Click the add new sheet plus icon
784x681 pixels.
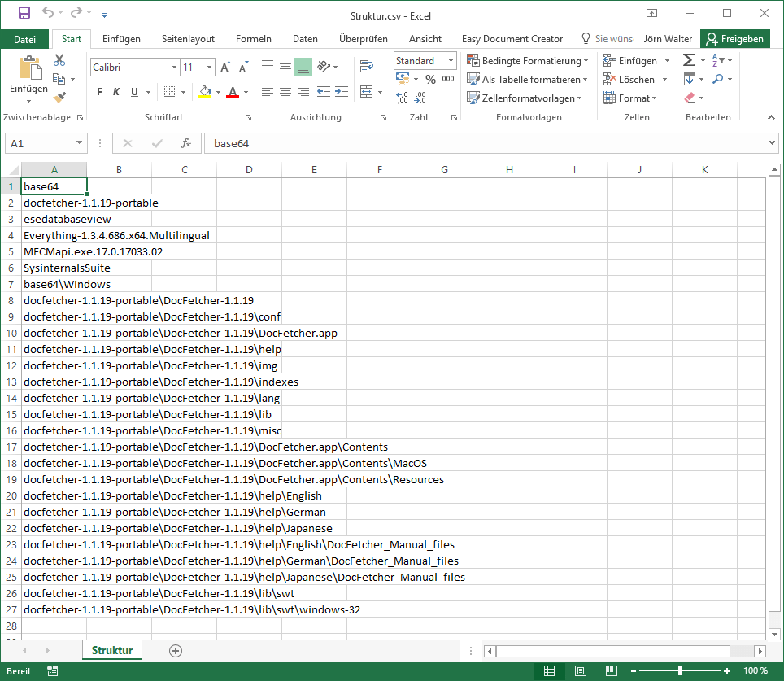pos(175,650)
